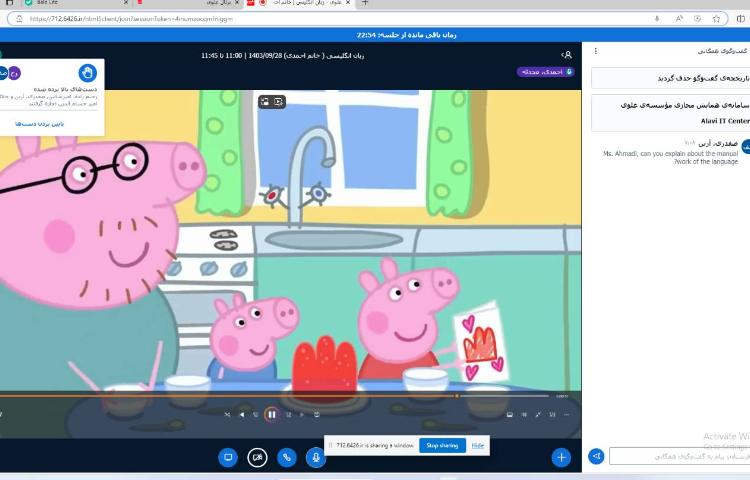Click the phone audio button
The image size is (750, 480).
coord(287,457)
